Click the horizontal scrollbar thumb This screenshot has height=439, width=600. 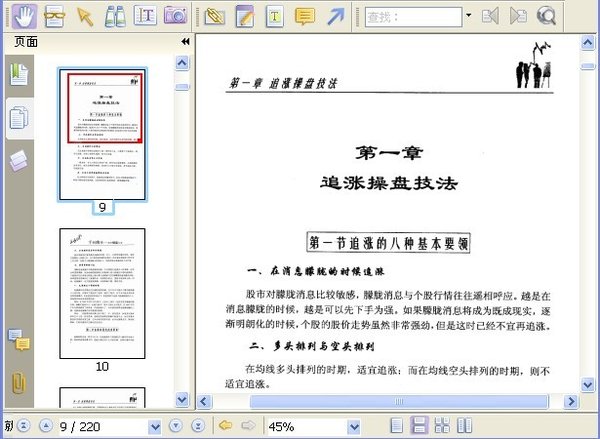point(399,401)
